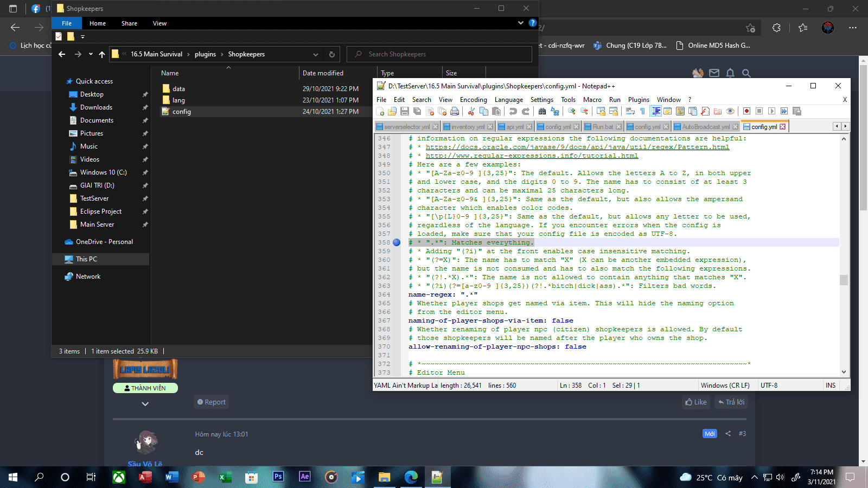
Task: Open the Encoding menu
Action: tap(473, 100)
